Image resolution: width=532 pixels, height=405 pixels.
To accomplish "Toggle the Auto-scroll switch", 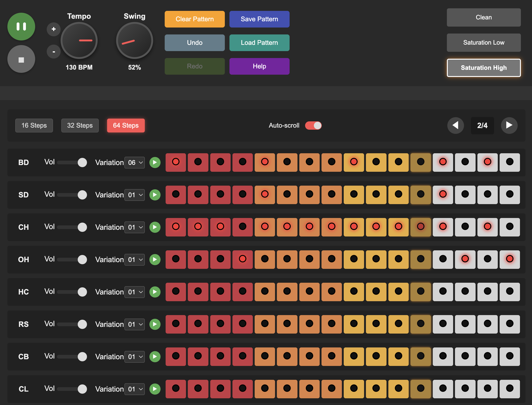I will [313, 125].
